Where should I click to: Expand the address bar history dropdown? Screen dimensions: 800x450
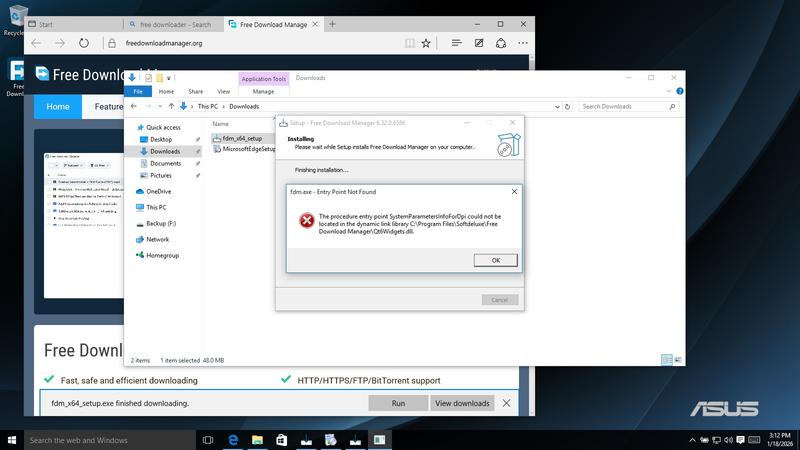tap(557, 107)
